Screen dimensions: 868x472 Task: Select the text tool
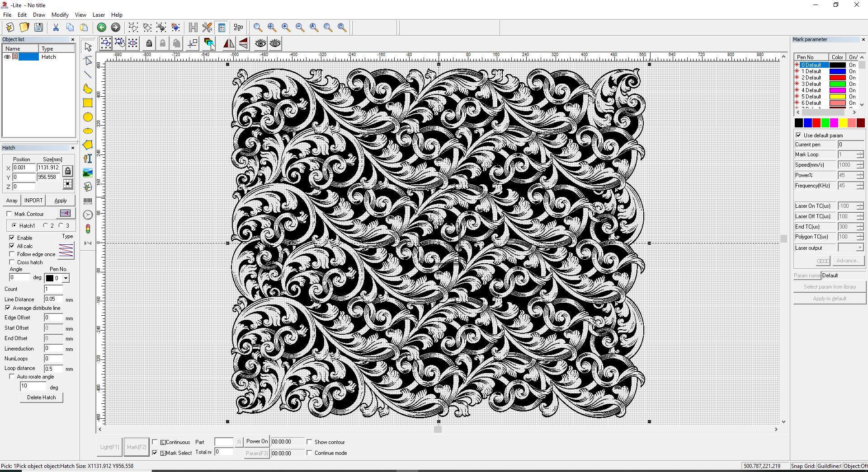coord(88,159)
